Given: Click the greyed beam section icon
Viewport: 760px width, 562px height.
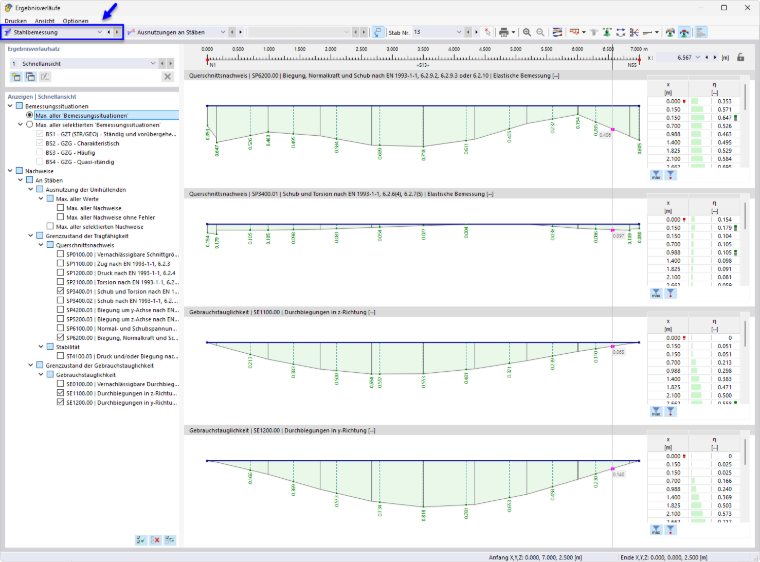Looking at the screenshot, I should pos(594,32).
